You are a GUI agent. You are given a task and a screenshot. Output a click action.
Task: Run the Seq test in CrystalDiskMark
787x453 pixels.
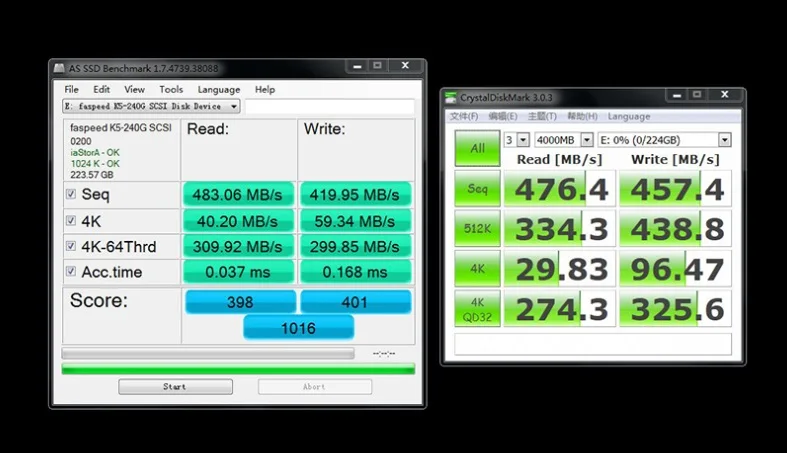pos(477,189)
